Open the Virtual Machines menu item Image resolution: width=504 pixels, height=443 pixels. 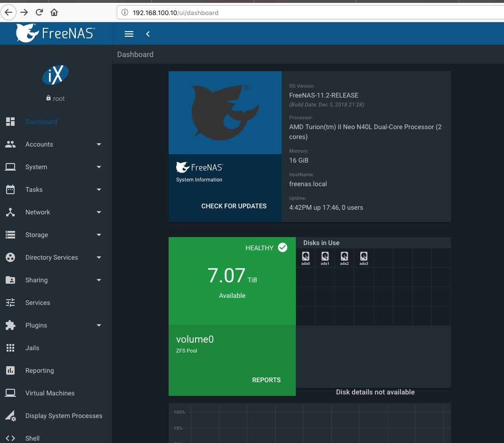coord(50,393)
